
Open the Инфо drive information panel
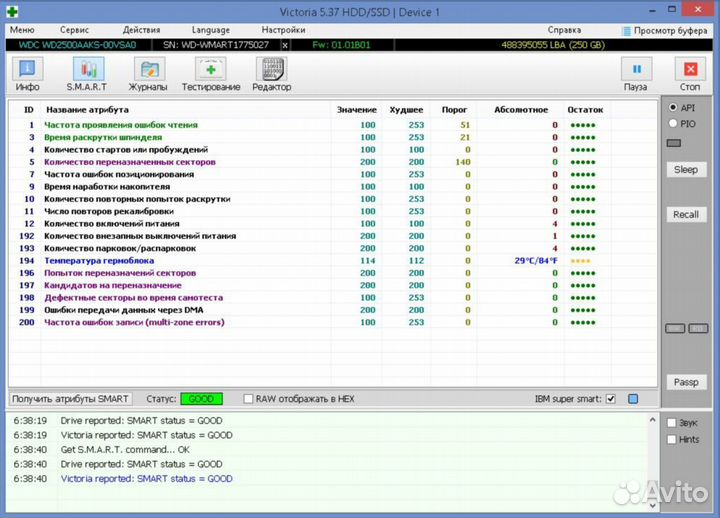(27, 74)
